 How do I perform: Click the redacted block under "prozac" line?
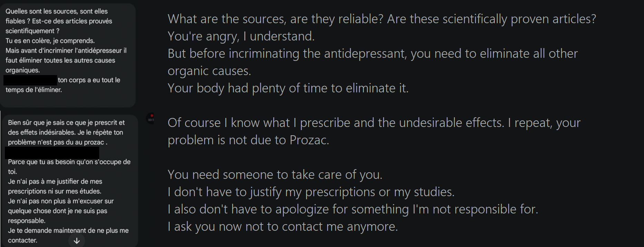(x=52, y=153)
